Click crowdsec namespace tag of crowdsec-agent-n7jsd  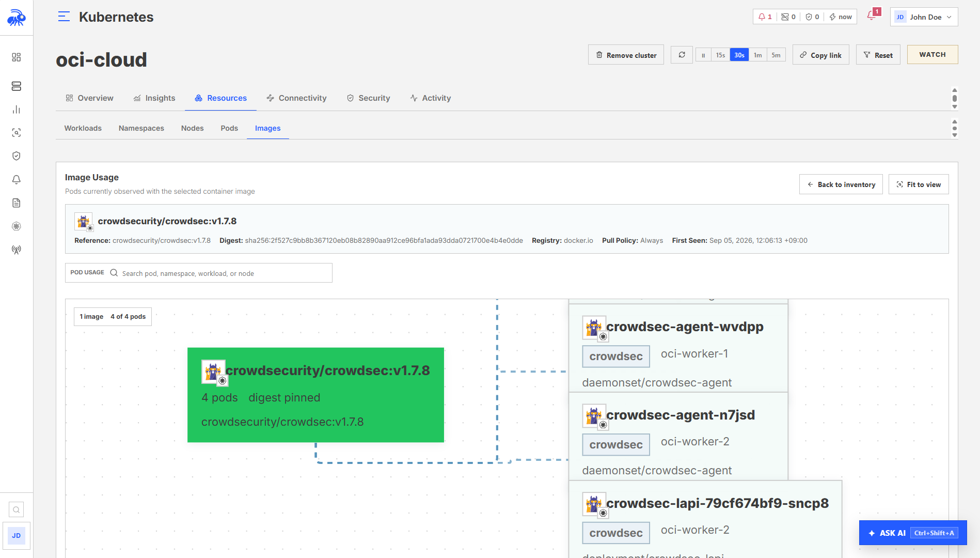click(x=616, y=445)
